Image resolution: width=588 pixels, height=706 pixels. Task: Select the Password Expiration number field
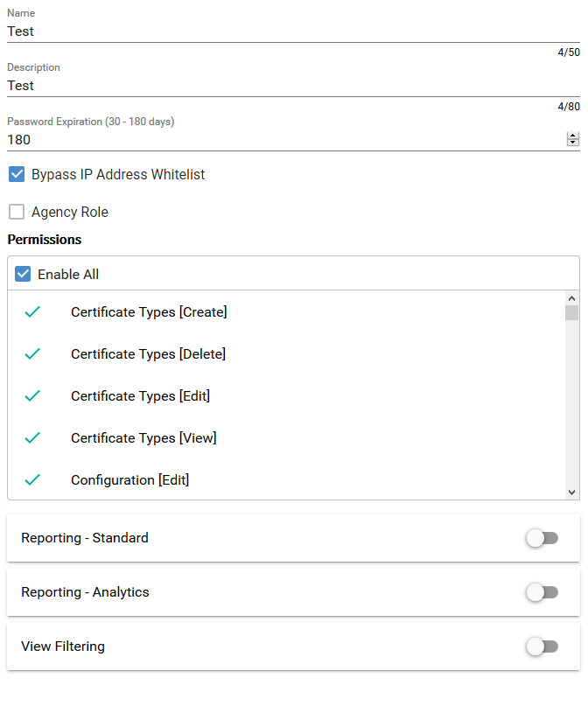pos(280,140)
